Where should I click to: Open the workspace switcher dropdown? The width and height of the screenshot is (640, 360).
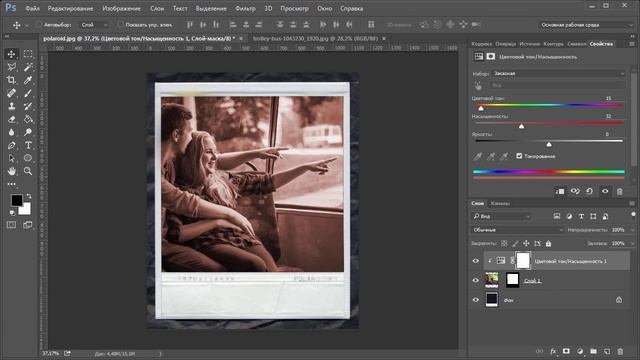point(586,25)
